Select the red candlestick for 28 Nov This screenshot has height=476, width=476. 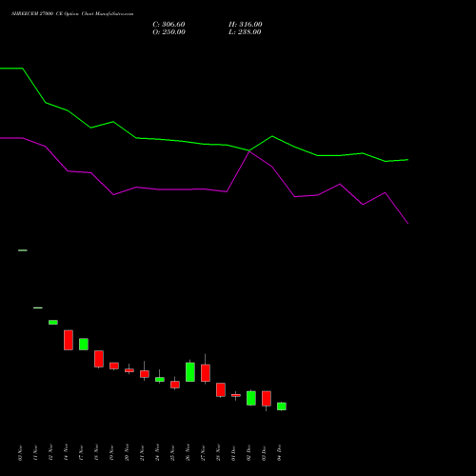tap(221, 389)
